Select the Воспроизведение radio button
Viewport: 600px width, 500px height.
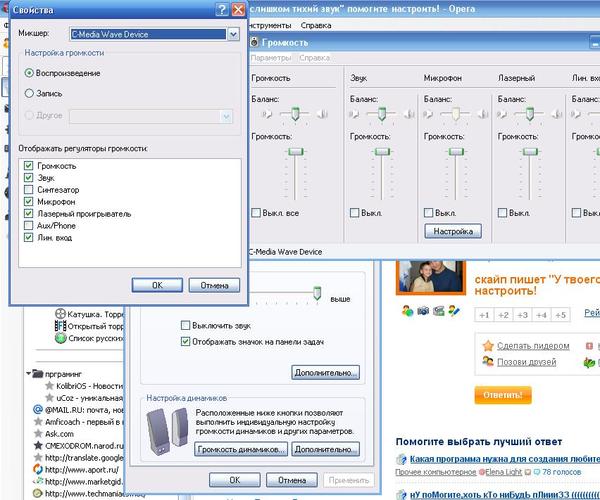29,73
